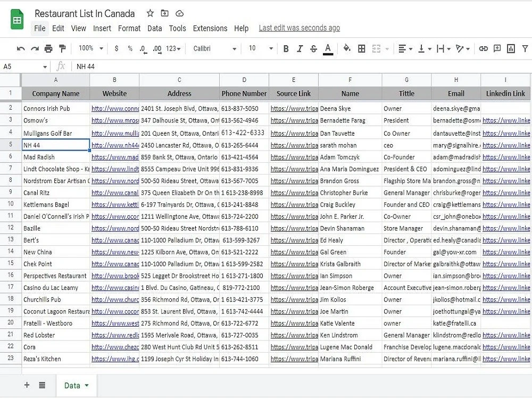Select the 'Company Name' header cell
The image size is (532, 399).
click(x=56, y=93)
